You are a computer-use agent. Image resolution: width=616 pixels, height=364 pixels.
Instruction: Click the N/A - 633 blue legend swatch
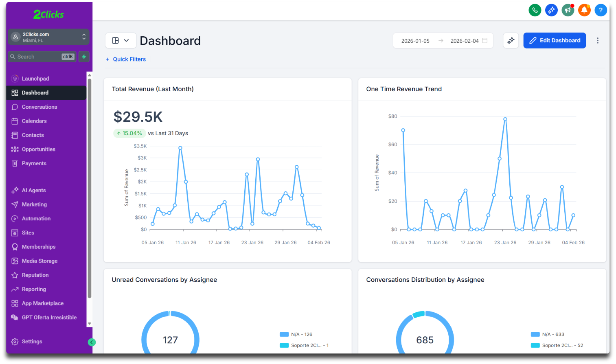click(x=535, y=334)
